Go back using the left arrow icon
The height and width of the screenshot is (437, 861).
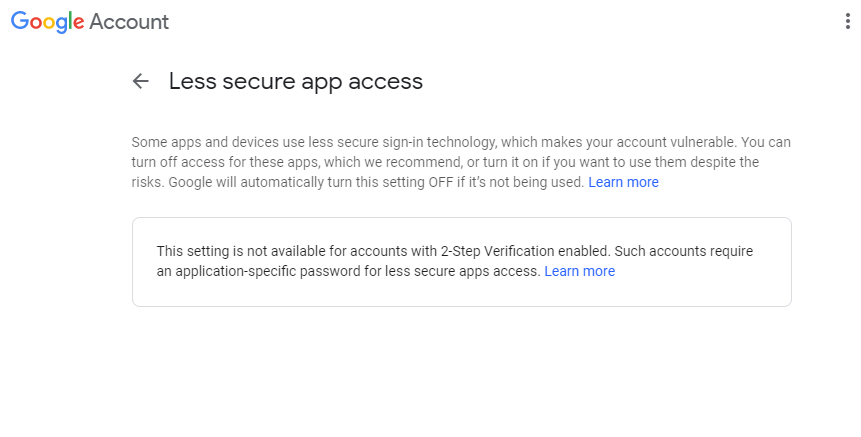(x=141, y=82)
